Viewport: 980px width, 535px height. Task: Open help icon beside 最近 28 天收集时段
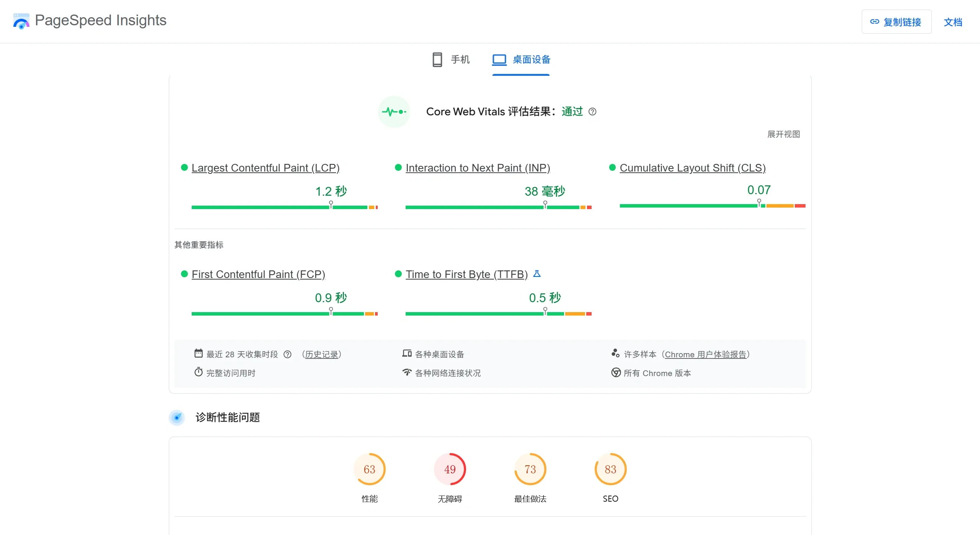click(x=287, y=354)
